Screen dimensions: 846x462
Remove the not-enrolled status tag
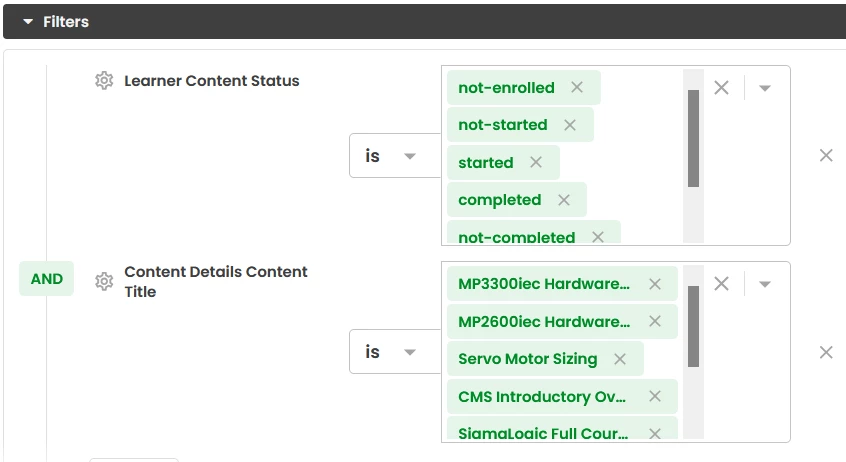[x=577, y=87]
